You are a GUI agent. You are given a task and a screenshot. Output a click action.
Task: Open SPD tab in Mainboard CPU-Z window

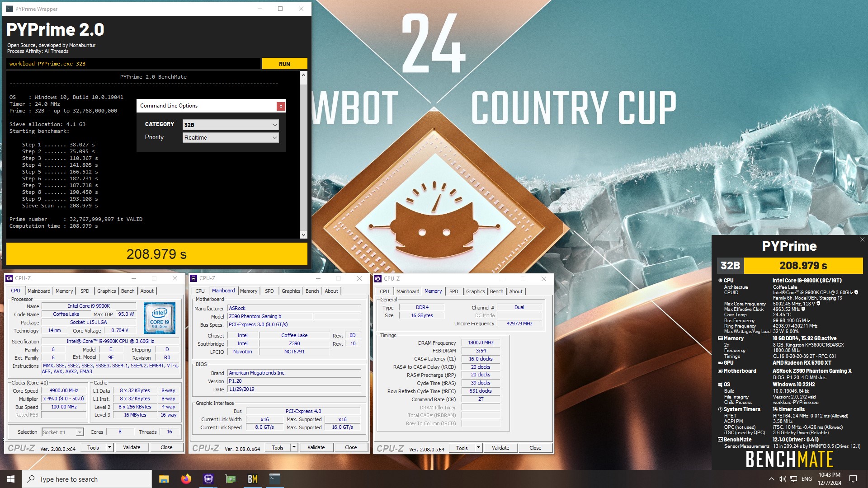pyautogui.click(x=269, y=291)
